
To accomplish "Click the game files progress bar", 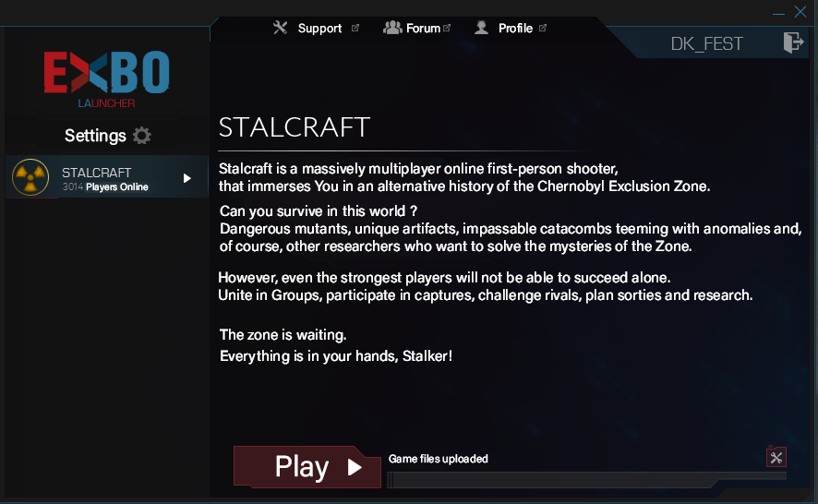I will (586, 480).
